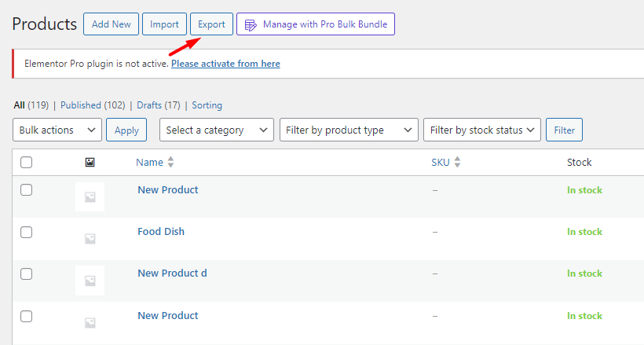
Task: Show the Drafts (17) products
Action: tap(159, 105)
